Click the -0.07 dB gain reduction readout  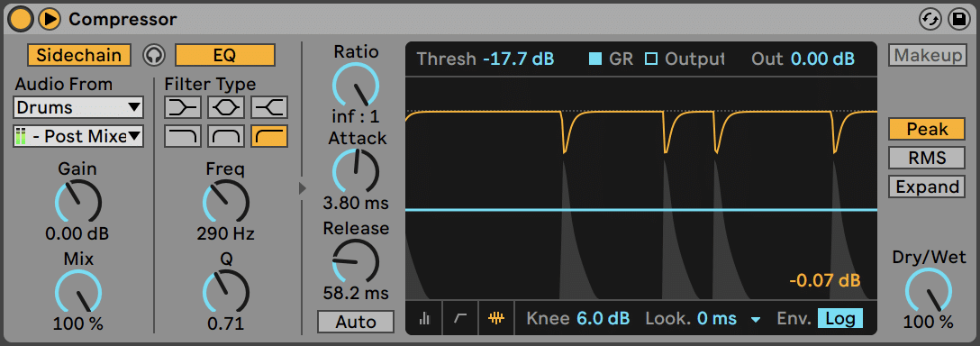coord(825,279)
